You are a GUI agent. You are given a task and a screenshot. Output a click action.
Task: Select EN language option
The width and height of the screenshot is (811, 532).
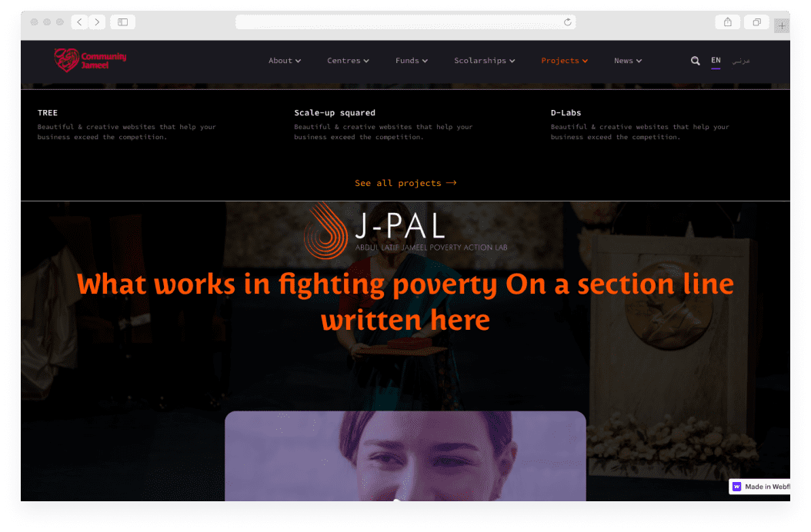(716, 61)
